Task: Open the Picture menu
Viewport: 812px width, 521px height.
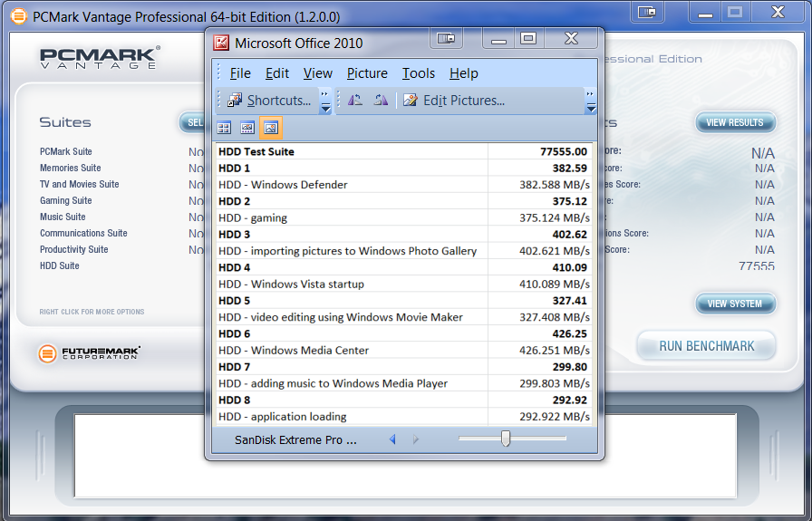Action: coord(367,73)
